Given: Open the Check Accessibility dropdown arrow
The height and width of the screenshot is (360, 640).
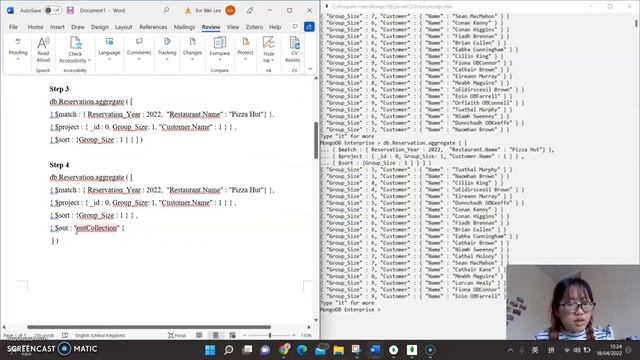Looking at the screenshot, I should (x=89, y=60).
